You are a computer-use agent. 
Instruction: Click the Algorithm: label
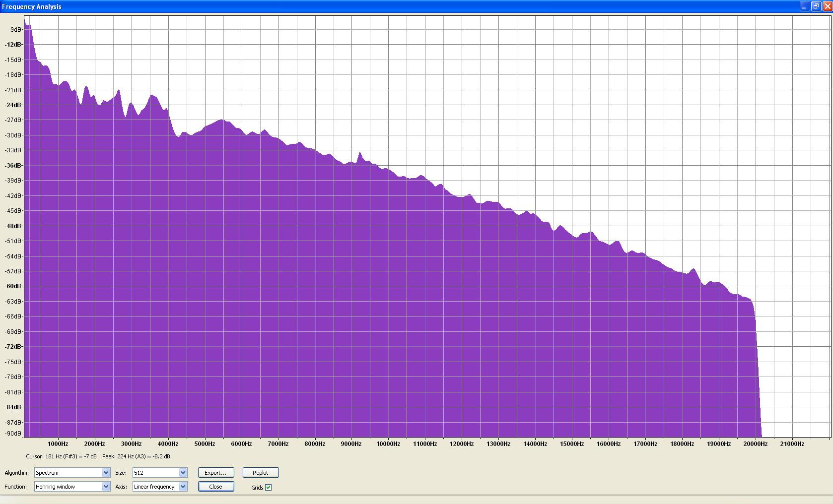(16, 473)
